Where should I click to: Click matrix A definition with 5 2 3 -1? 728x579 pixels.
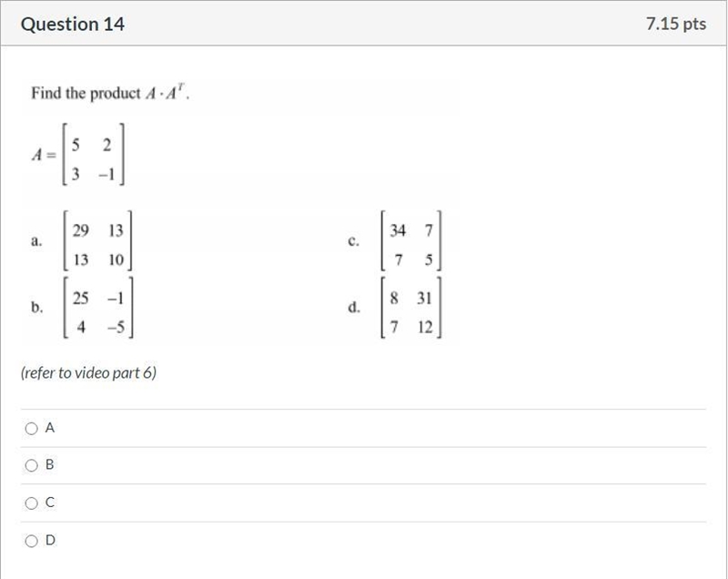[x=78, y=154]
